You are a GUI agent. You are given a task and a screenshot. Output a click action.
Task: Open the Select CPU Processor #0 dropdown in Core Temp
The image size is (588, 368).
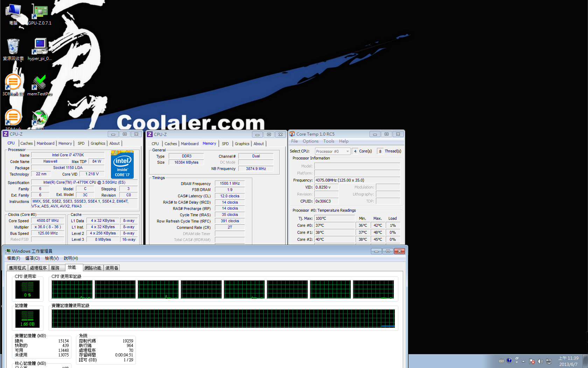click(x=332, y=151)
